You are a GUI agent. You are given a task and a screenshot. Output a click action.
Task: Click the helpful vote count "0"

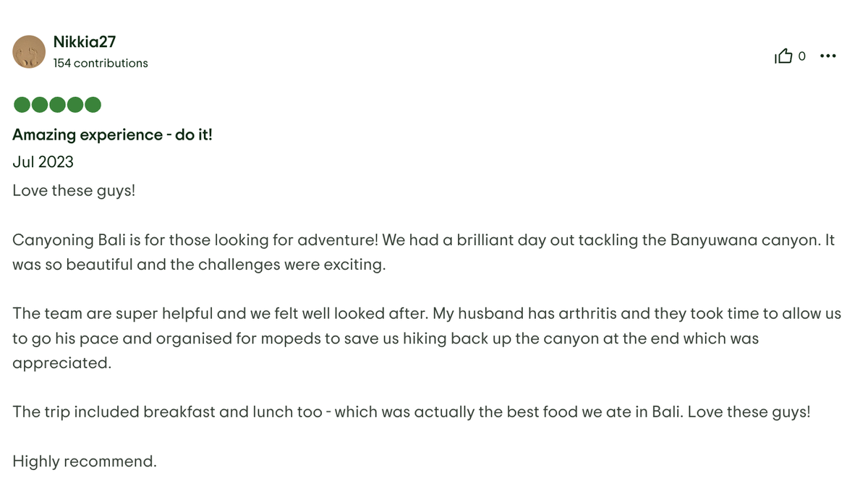(x=801, y=56)
